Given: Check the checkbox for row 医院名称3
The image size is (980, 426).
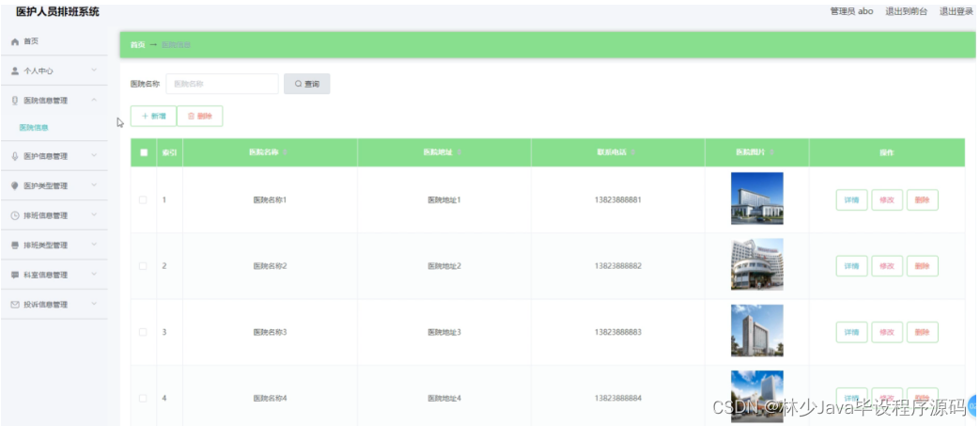Looking at the screenshot, I should click(x=143, y=332).
